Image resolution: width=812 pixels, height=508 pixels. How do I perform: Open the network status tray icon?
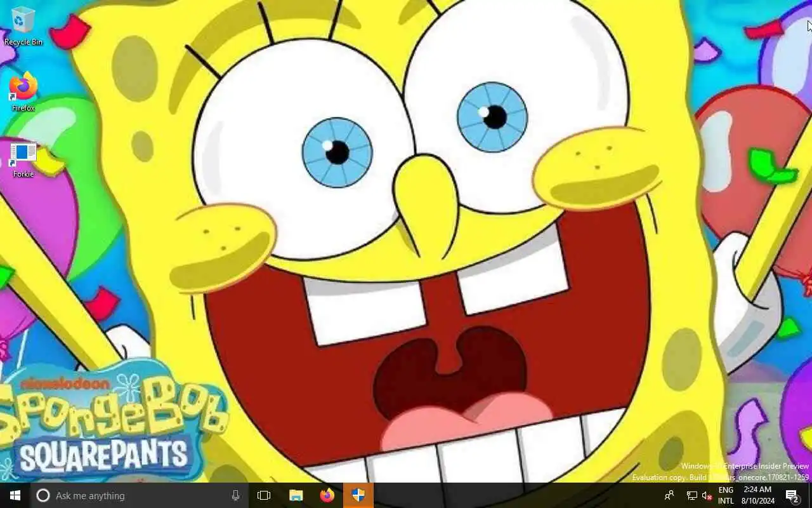click(692, 495)
